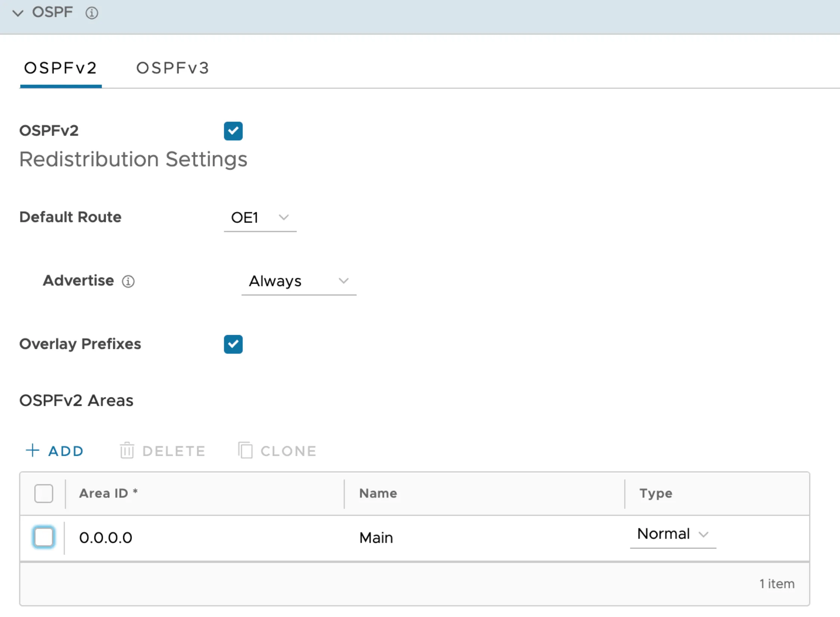The height and width of the screenshot is (617, 840).
Task: Toggle the Overlay Prefixes checkbox
Action: pos(233,344)
